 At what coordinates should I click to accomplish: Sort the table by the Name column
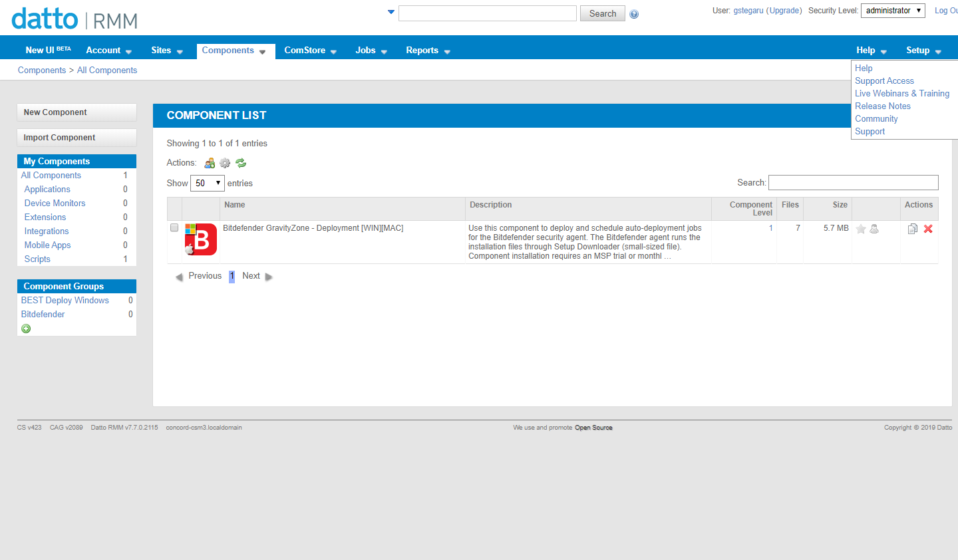coord(343,209)
